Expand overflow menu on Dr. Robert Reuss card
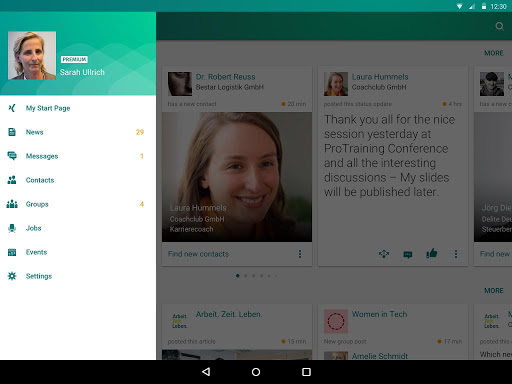512x384 pixels. pyautogui.click(x=300, y=254)
